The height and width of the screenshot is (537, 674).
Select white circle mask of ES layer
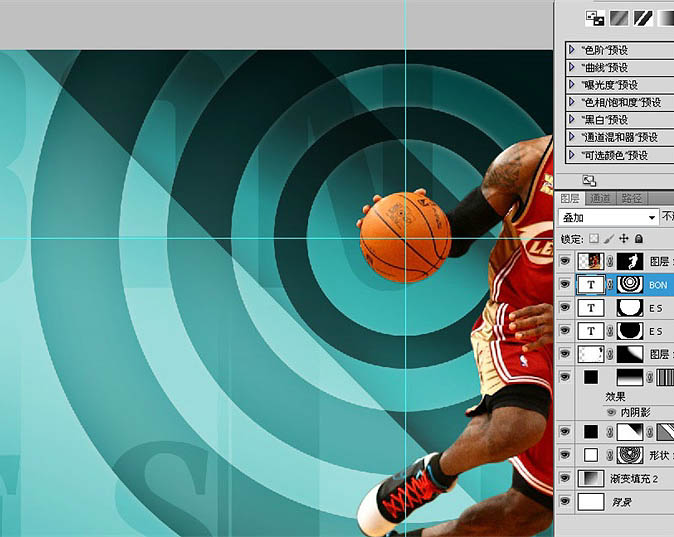click(630, 308)
